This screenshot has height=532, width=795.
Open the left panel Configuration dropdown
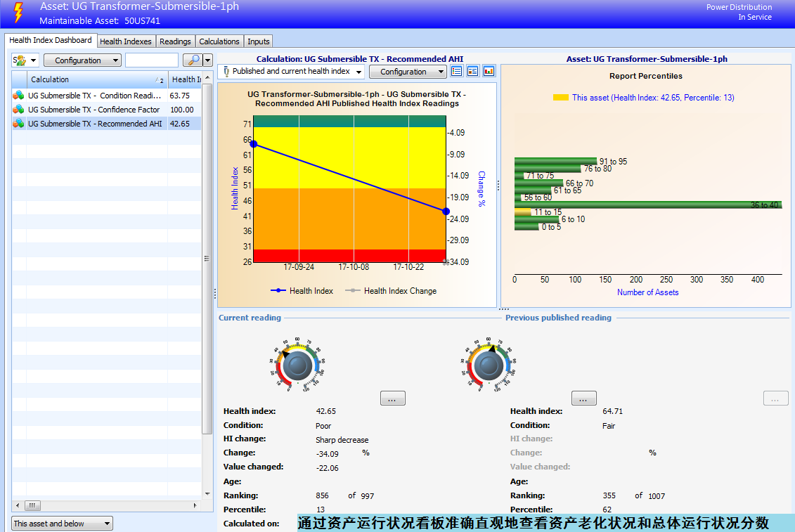pos(82,60)
